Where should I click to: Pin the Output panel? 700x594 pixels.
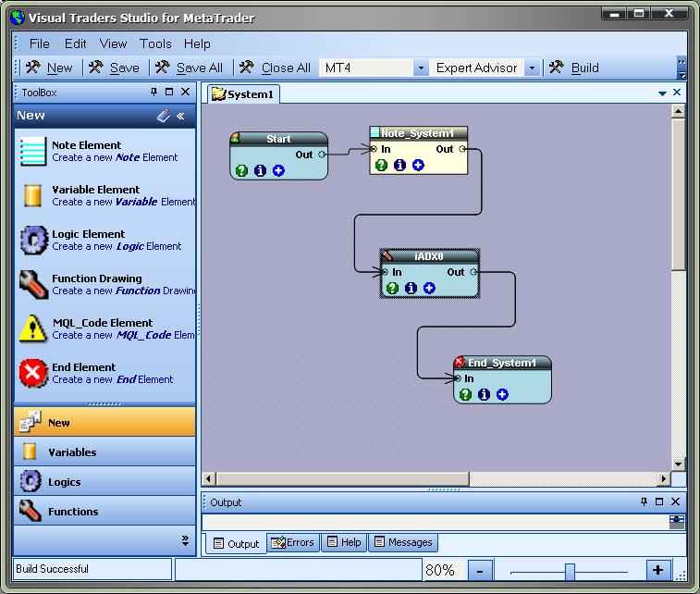[644, 501]
